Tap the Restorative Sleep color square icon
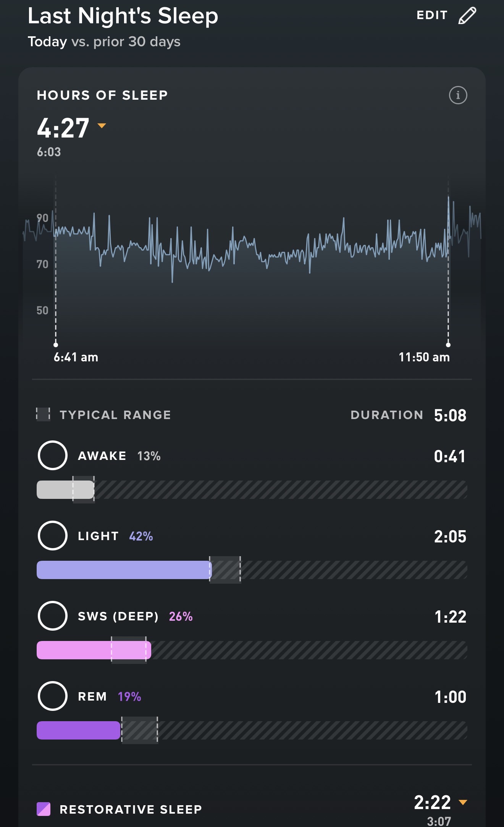Screen dimensions: 504x827 [44, 809]
